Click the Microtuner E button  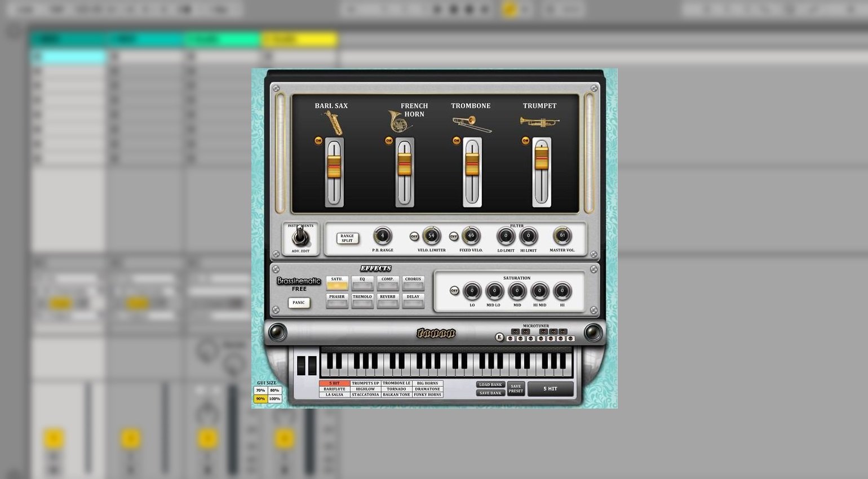tap(499, 338)
